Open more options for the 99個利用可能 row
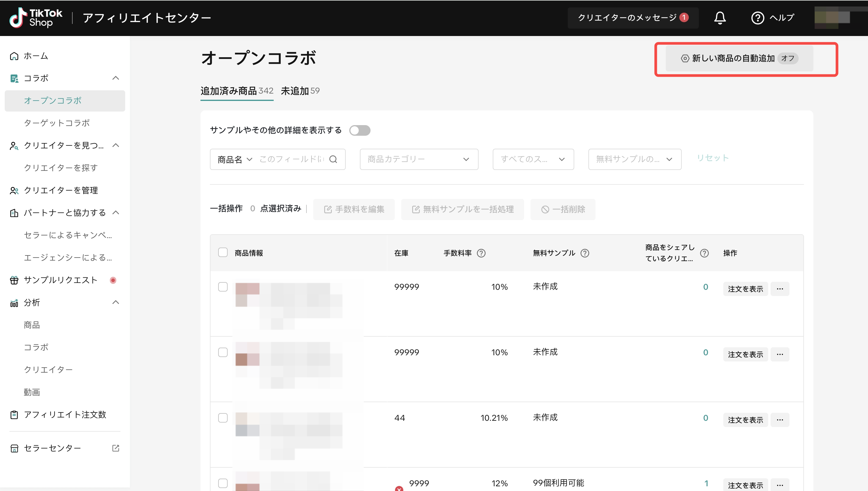The width and height of the screenshot is (868, 491). pos(780,485)
